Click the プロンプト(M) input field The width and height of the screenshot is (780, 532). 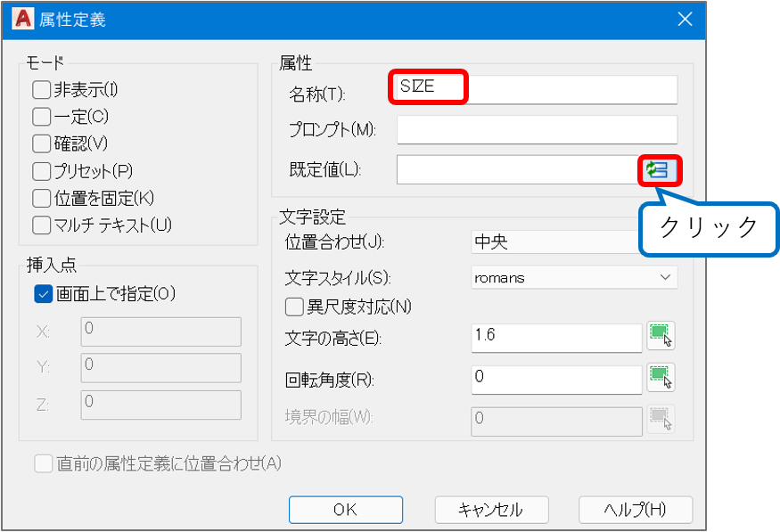click(x=537, y=130)
